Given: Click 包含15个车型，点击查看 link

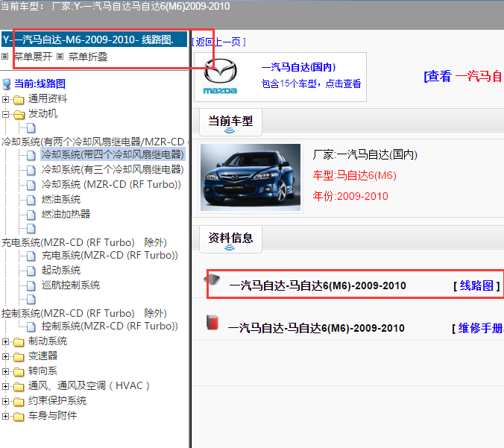Looking at the screenshot, I should [x=311, y=83].
